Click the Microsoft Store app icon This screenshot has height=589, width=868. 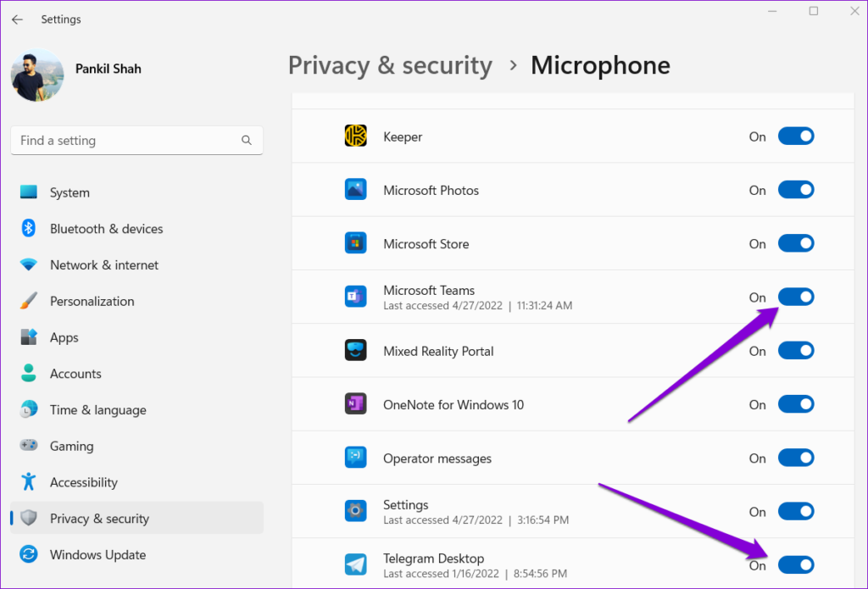coord(355,243)
